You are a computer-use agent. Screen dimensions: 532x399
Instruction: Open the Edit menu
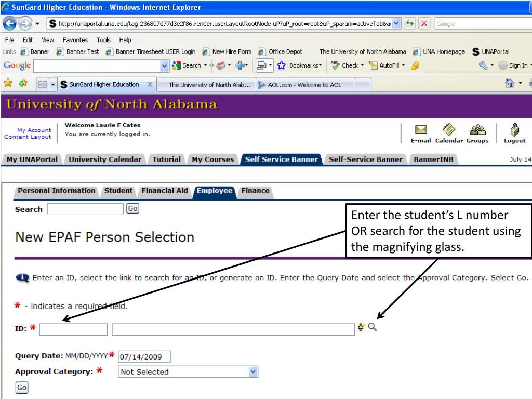click(x=28, y=39)
